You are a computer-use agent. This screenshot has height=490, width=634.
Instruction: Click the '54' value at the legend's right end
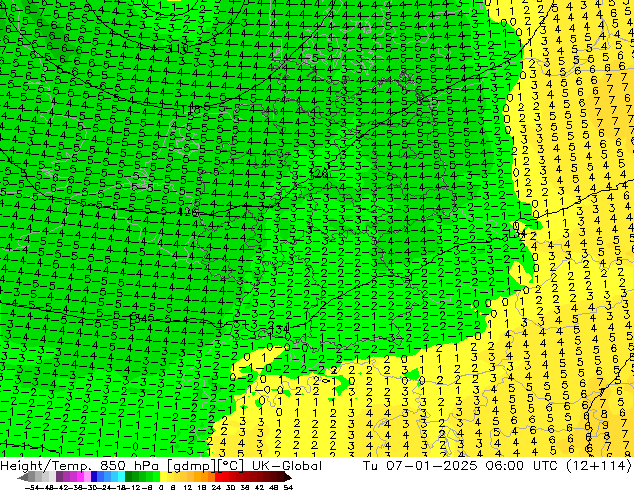tap(288, 488)
